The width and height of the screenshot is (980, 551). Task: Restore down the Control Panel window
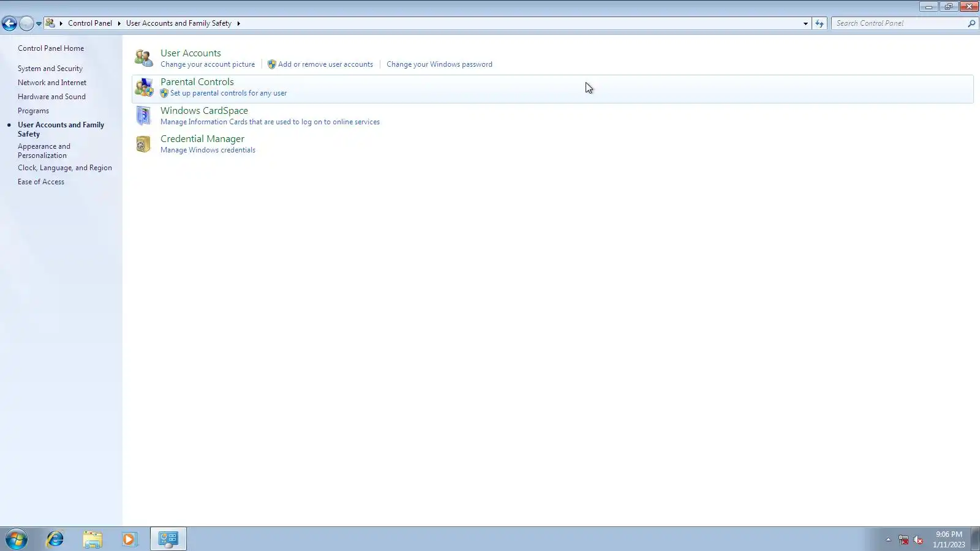(x=948, y=7)
